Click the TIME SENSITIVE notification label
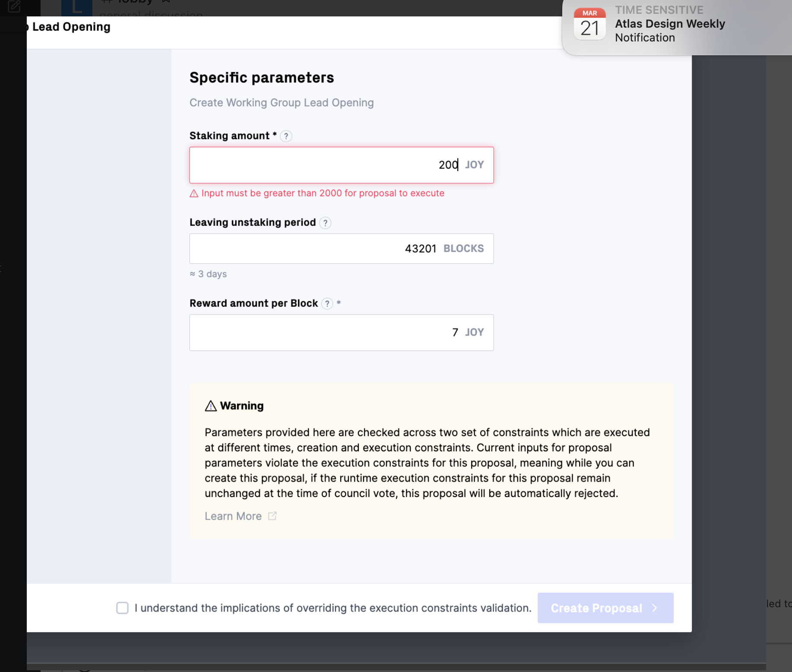This screenshot has height=672, width=792. (x=659, y=10)
